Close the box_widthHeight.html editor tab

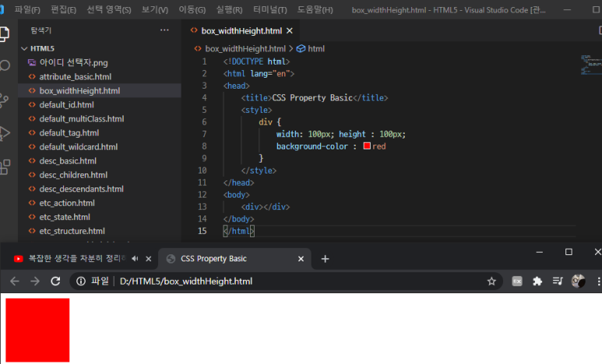(290, 30)
